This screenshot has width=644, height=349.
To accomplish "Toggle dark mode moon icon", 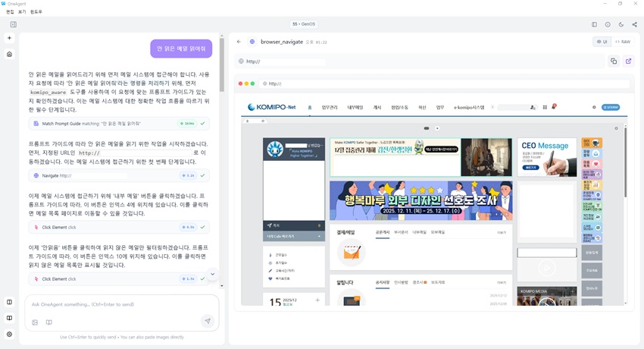I will pos(621,24).
